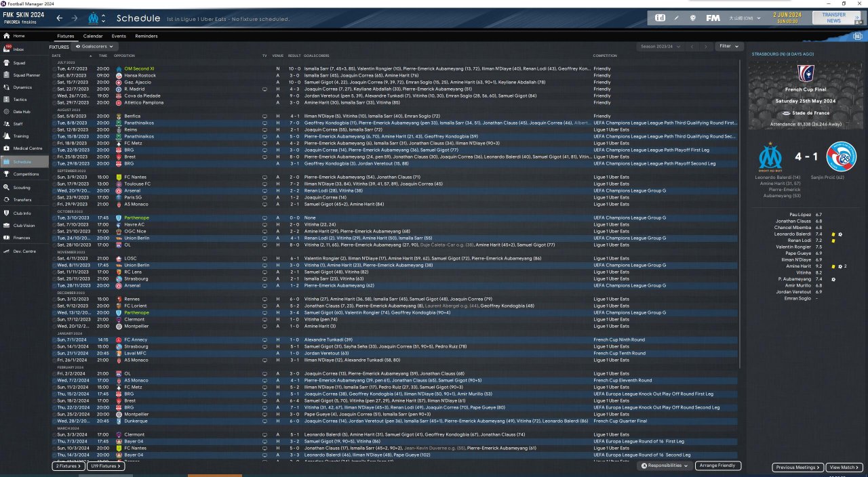Go to previous season arrow

(x=692, y=47)
